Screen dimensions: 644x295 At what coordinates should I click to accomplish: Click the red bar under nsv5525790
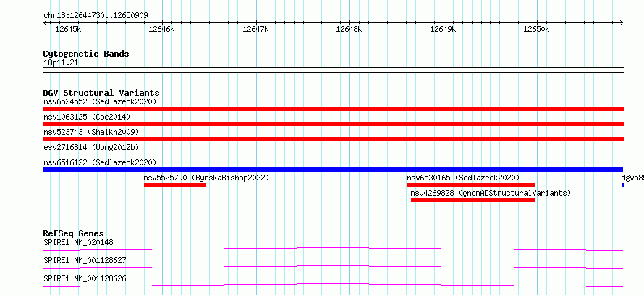coord(175,185)
